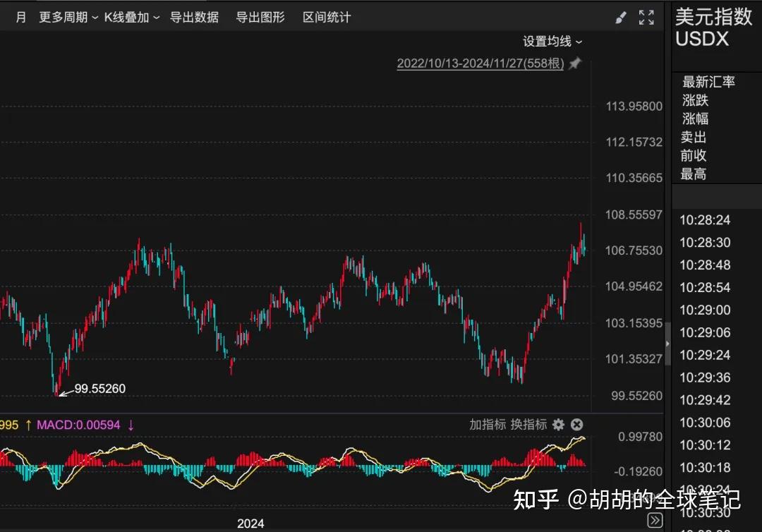
Task: Click the 换指标 switch indicator control
Action: (528, 425)
